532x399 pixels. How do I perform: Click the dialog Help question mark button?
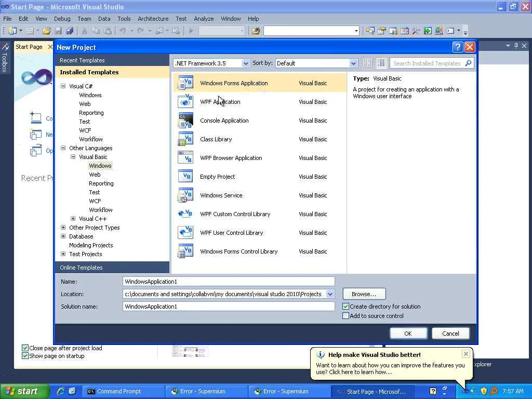[457, 47]
